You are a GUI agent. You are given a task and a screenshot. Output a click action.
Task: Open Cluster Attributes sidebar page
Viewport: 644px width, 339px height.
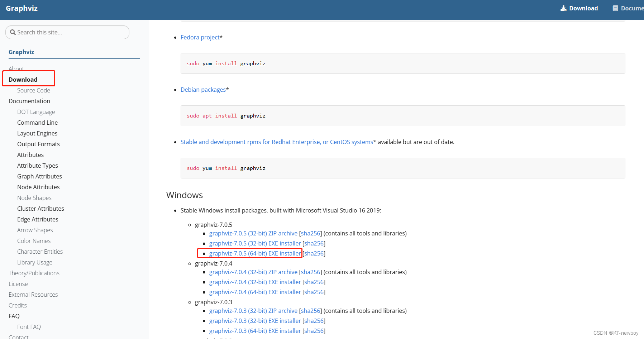point(41,209)
